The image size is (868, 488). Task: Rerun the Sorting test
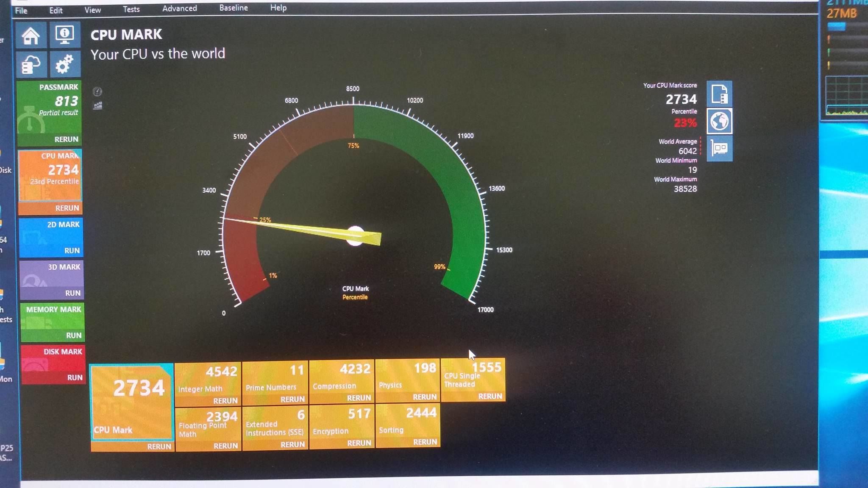425,442
